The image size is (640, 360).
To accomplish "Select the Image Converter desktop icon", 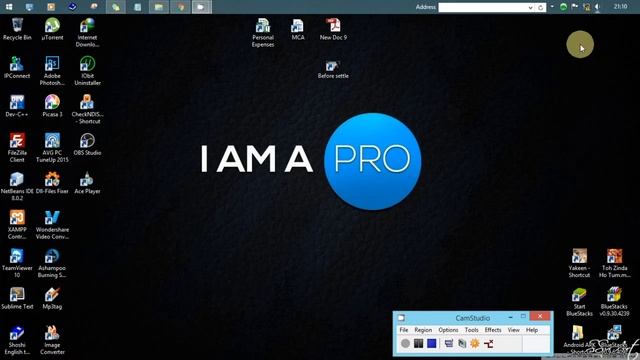I will (52, 340).
